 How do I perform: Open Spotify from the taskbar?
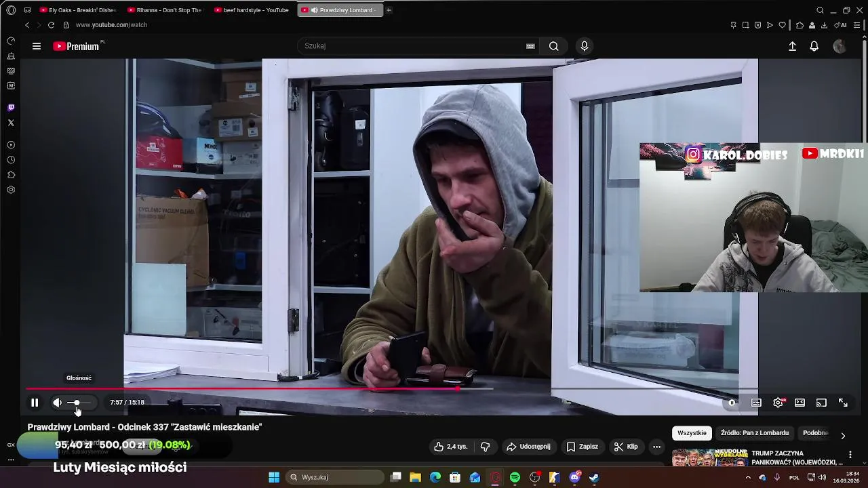coord(515,477)
